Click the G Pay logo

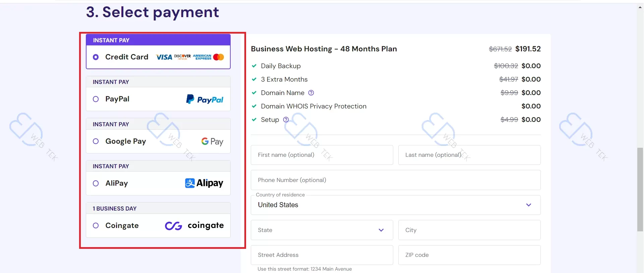click(x=212, y=141)
